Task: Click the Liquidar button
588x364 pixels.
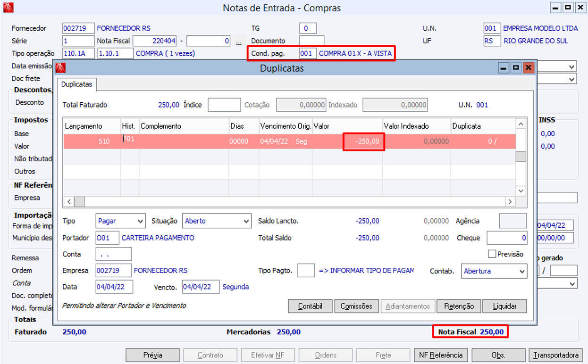Action: (x=504, y=306)
